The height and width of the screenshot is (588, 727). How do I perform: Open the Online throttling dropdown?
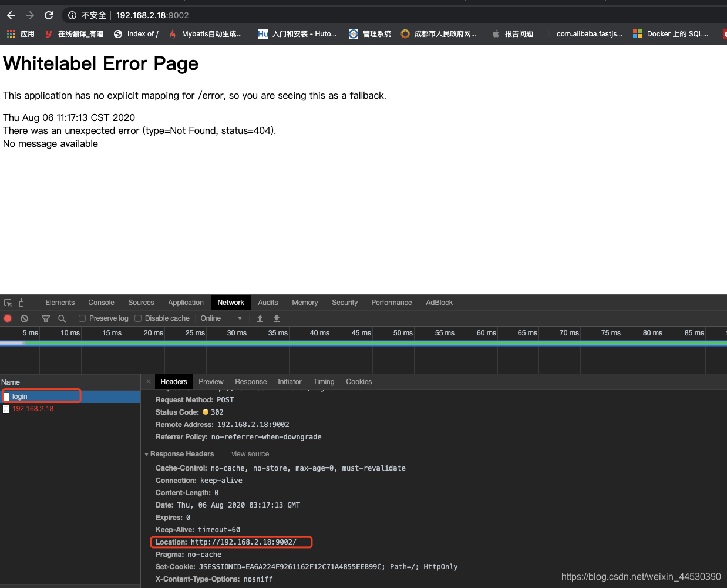click(221, 318)
